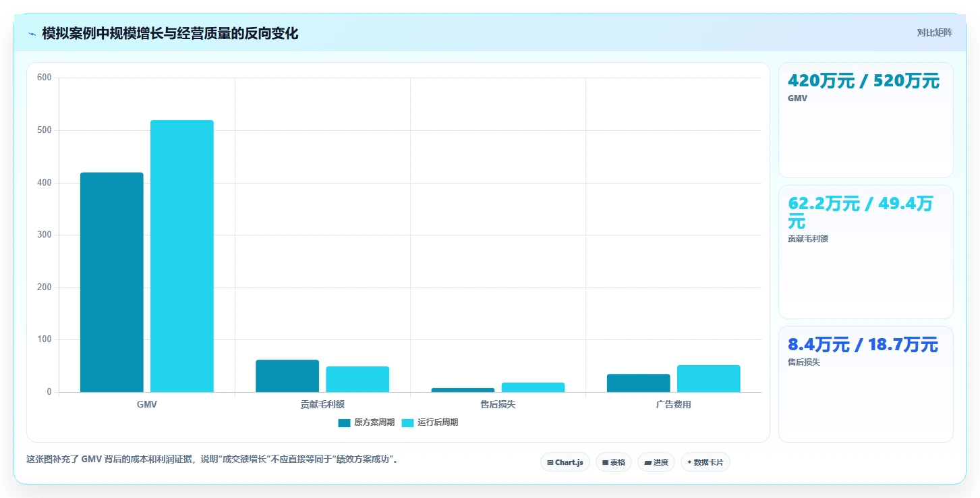
Task: Click the 售后损失 label in the data card
Action: click(804, 362)
